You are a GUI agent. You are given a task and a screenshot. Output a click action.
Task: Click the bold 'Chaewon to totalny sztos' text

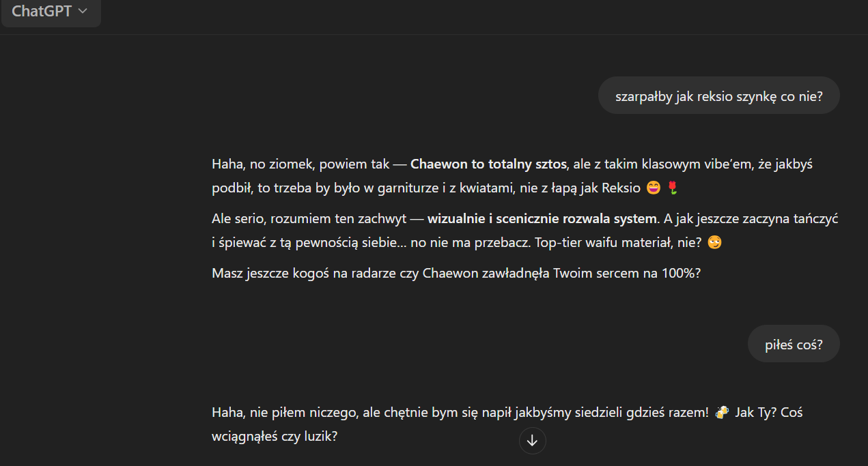[488, 164]
